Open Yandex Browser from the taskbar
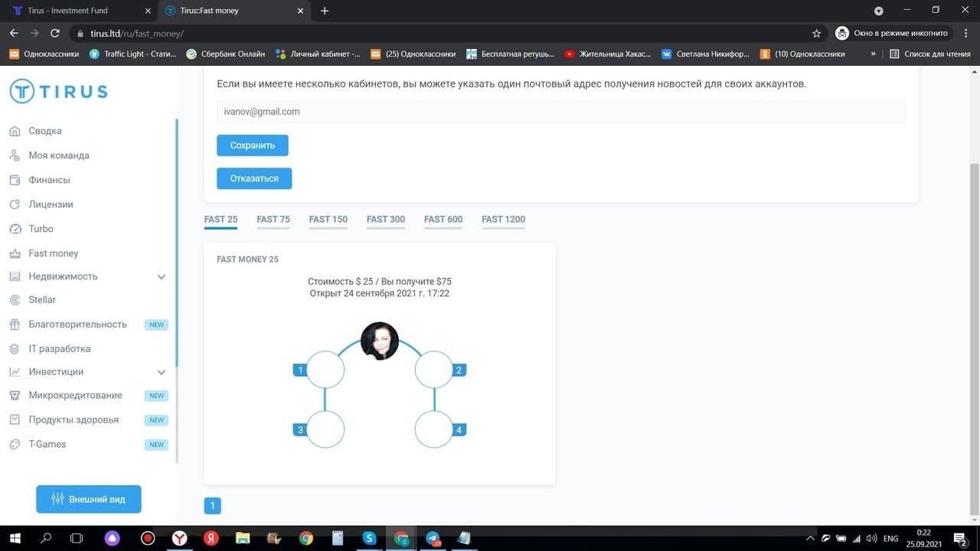This screenshot has width=980, height=551. tap(179, 538)
